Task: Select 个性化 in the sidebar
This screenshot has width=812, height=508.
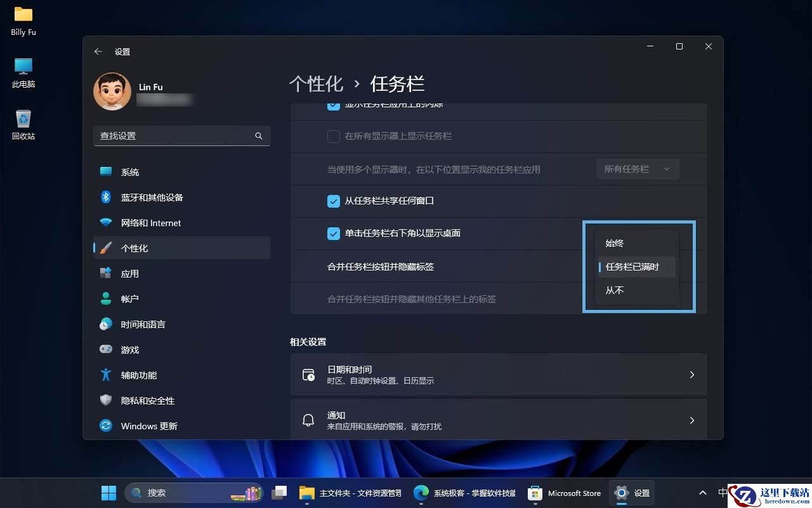Action: point(182,248)
